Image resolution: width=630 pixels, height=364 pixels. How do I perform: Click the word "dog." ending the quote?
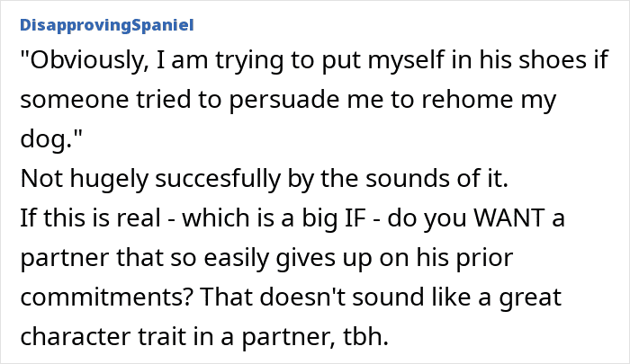click(46, 138)
